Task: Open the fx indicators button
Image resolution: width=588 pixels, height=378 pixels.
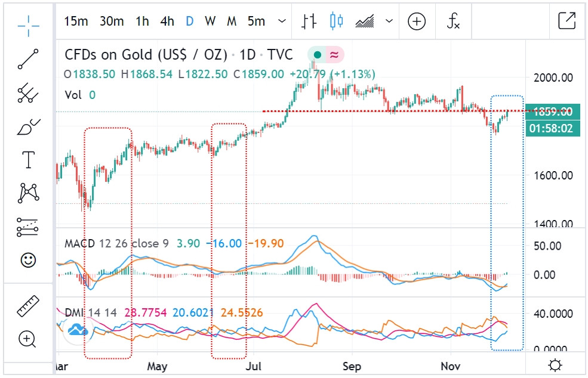Action: (x=454, y=21)
